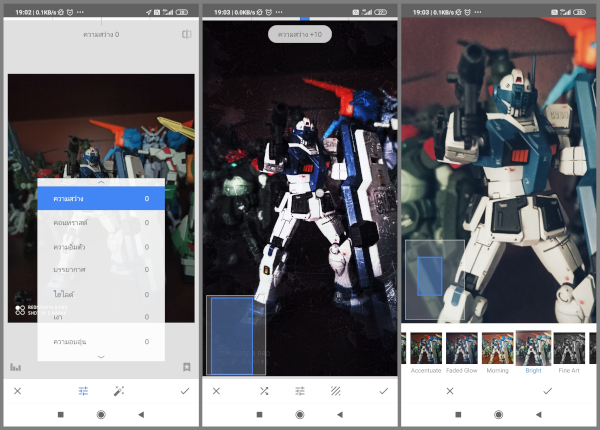Screen dimensions: 600x430
Task: Tap the compare icon on the left screen
Action: tap(187, 34)
